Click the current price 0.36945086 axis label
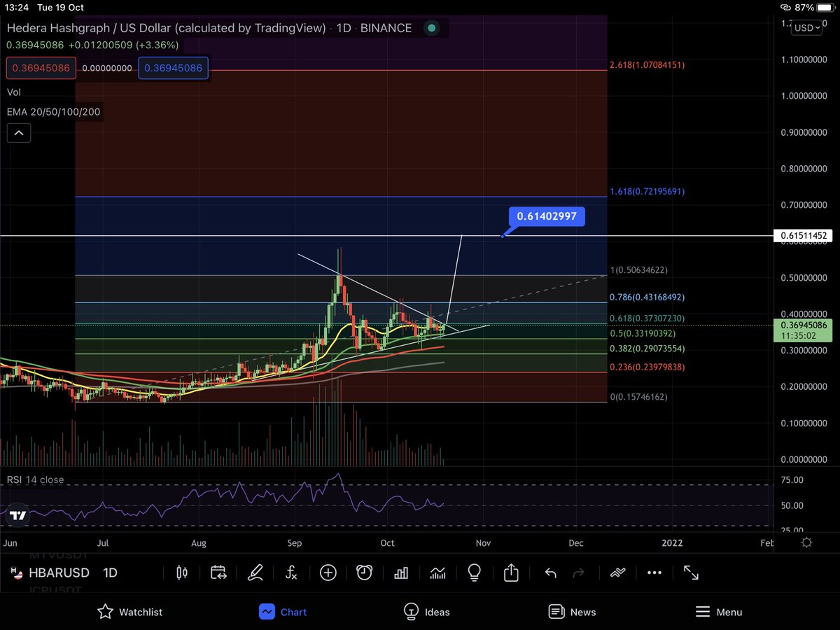This screenshot has width=840, height=630. pyautogui.click(x=802, y=329)
